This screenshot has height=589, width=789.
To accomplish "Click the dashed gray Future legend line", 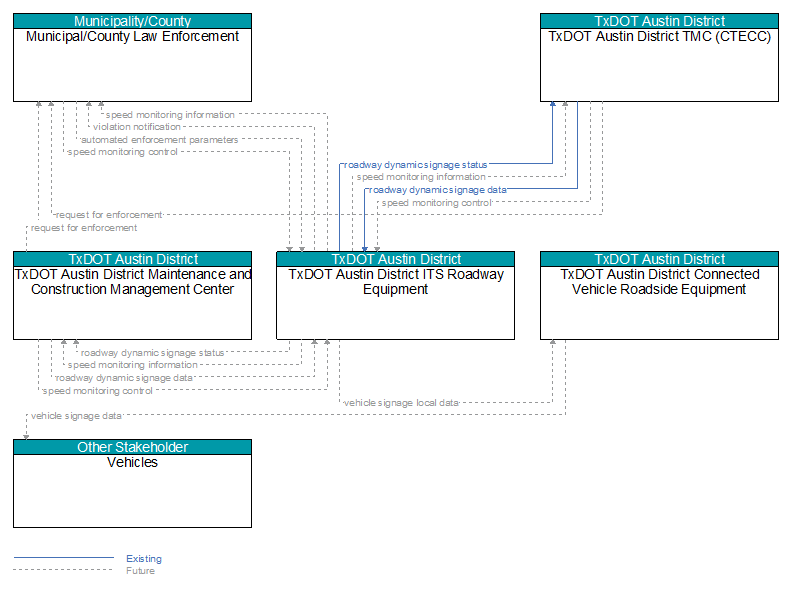I will pos(64,570).
